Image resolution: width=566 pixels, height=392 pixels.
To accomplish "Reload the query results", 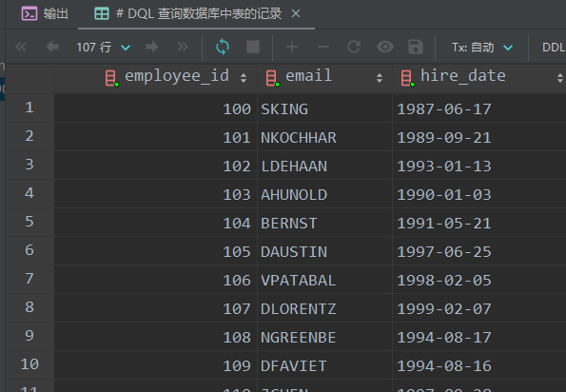I will coord(223,47).
